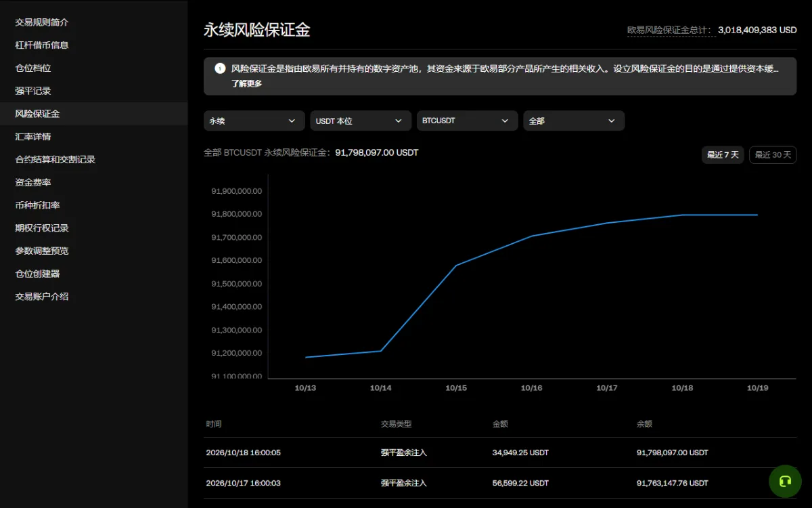Open the BTCUSDT pair dropdown

[x=468, y=121]
